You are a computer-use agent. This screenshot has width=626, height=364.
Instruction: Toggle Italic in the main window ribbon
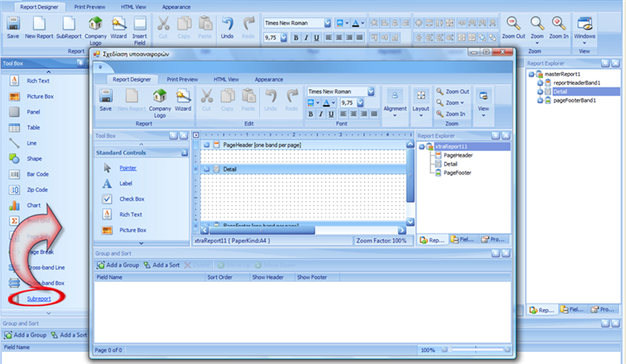coord(306,37)
